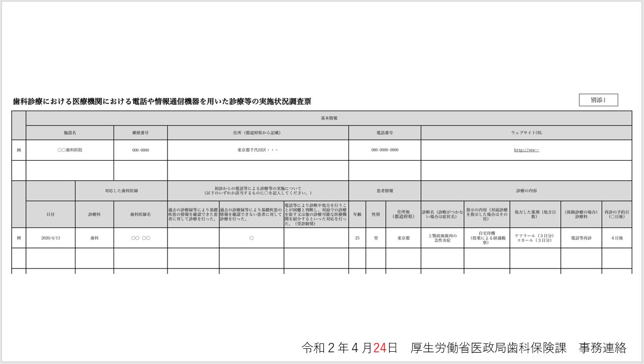Select the ウェブサイトURL column header
Image resolution: width=644 pixels, height=364 pixels.
click(527, 133)
